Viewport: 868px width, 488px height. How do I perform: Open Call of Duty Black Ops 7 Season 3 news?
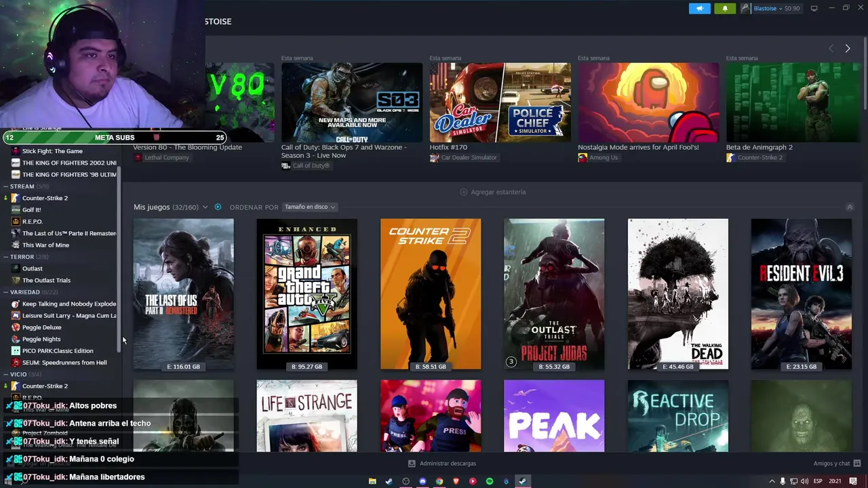352,102
